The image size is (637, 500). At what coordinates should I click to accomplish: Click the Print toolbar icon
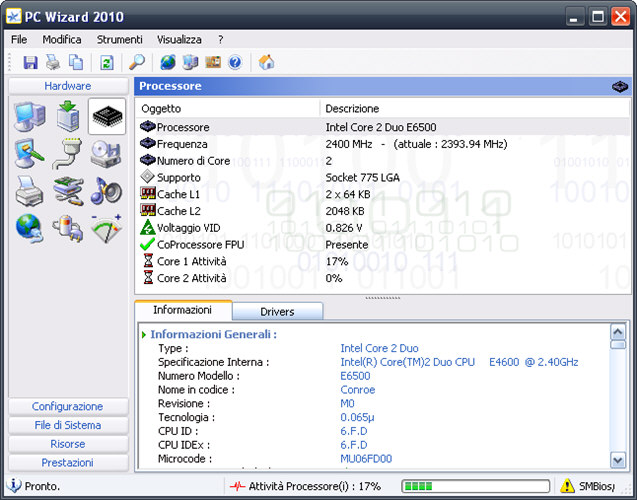53,63
